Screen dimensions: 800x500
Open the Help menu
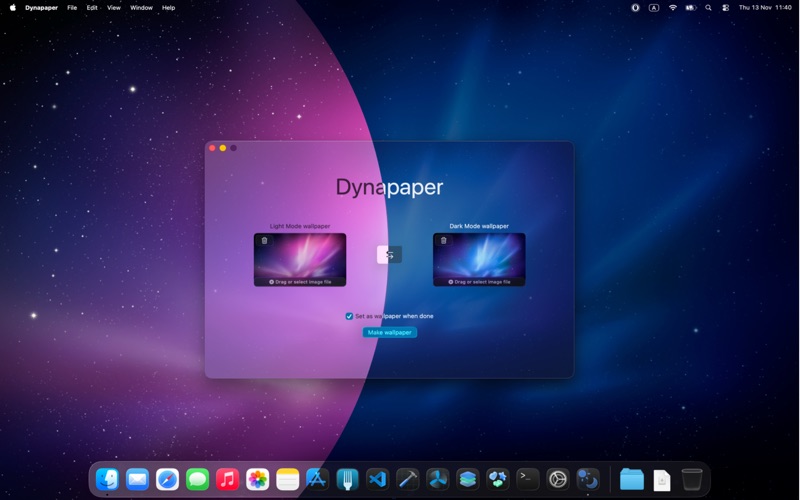click(x=168, y=8)
